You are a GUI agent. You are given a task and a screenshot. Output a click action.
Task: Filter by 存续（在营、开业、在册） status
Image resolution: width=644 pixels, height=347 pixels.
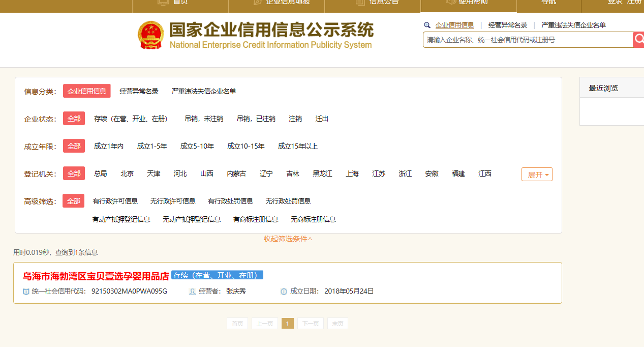(x=131, y=119)
